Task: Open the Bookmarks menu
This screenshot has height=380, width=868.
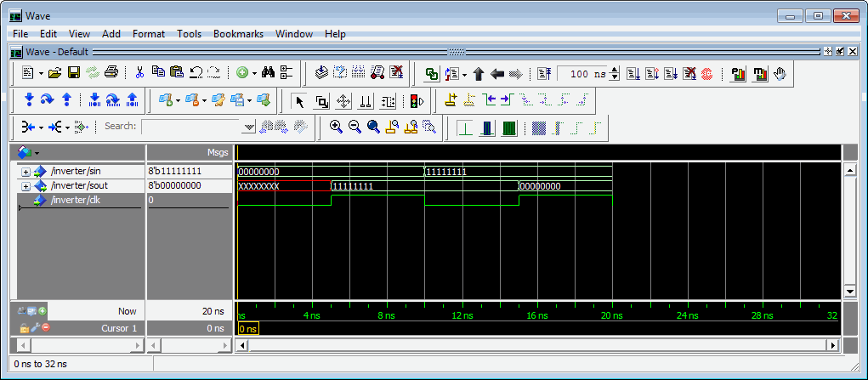Action: [x=238, y=34]
